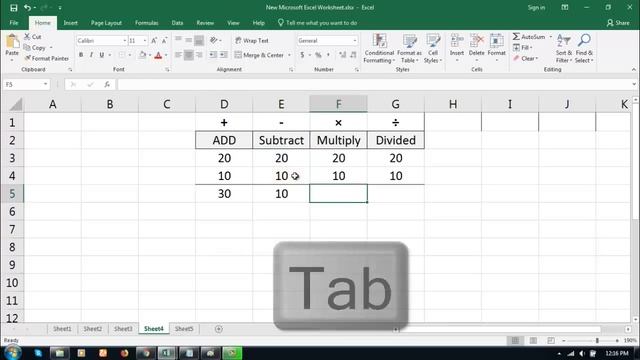640x360 pixels.
Task: Toggle underline formatting
Action: point(101,55)
